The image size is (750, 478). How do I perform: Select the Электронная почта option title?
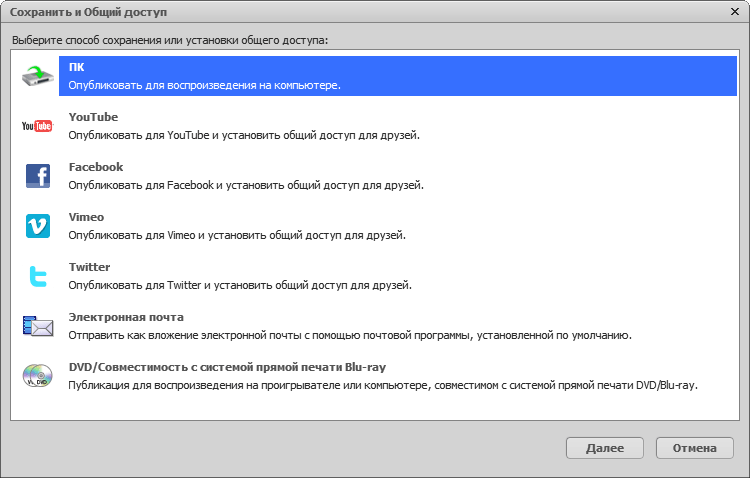click(126, 317)
